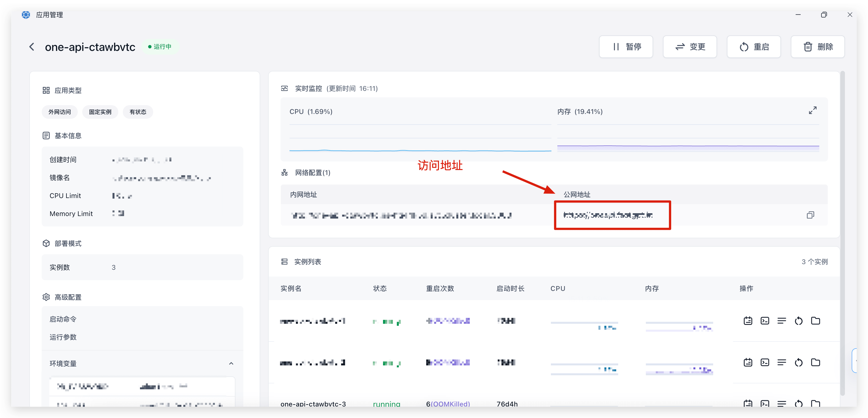Click the 固定实例 tag
Screen dimensions: 868x418
pyautogui.click(x=100, y=112)
